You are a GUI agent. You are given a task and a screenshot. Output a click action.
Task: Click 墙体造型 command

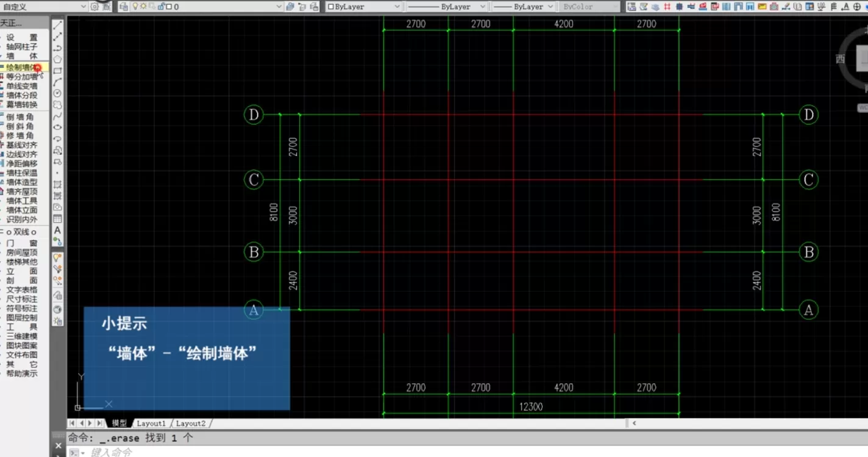tap(22, 182)
